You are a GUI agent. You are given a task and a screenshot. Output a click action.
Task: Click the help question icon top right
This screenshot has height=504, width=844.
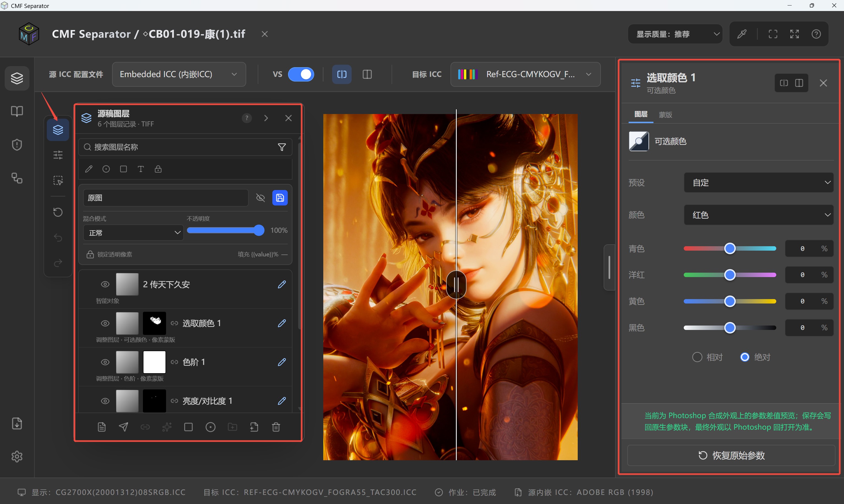pyautogui.click(x=816, y=34)
